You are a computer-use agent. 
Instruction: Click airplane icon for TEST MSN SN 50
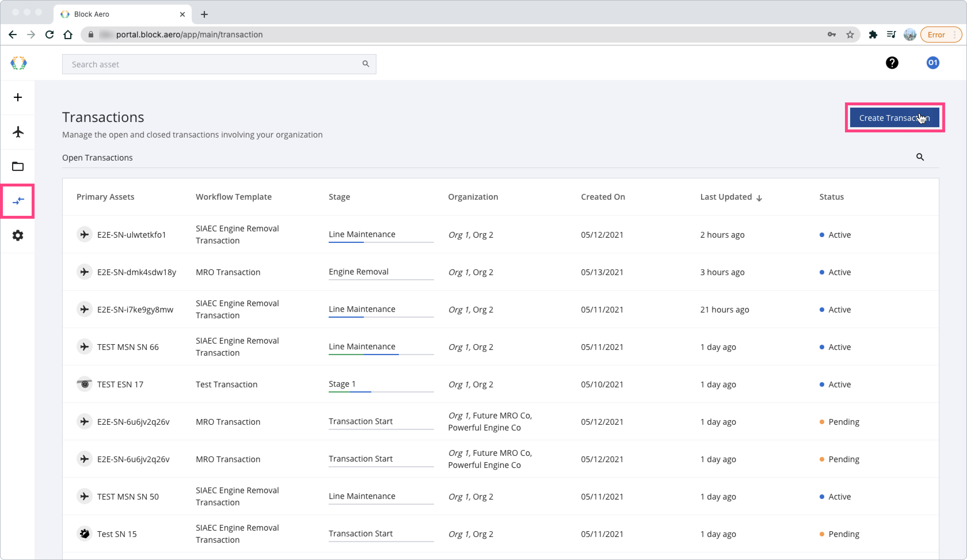(x=84, y=496)
